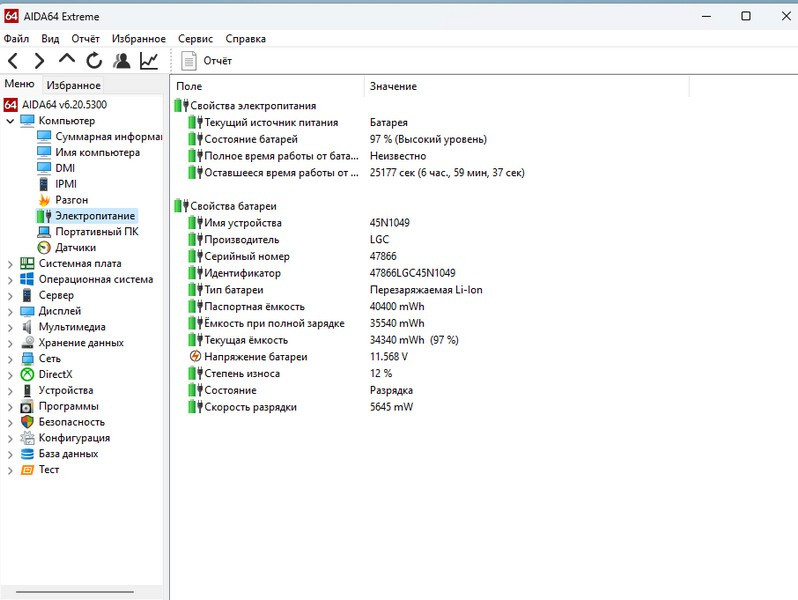Screen dimensions: 798x600
Task: Click the Отчёт report document icon
Action: [x=189, y=61]
